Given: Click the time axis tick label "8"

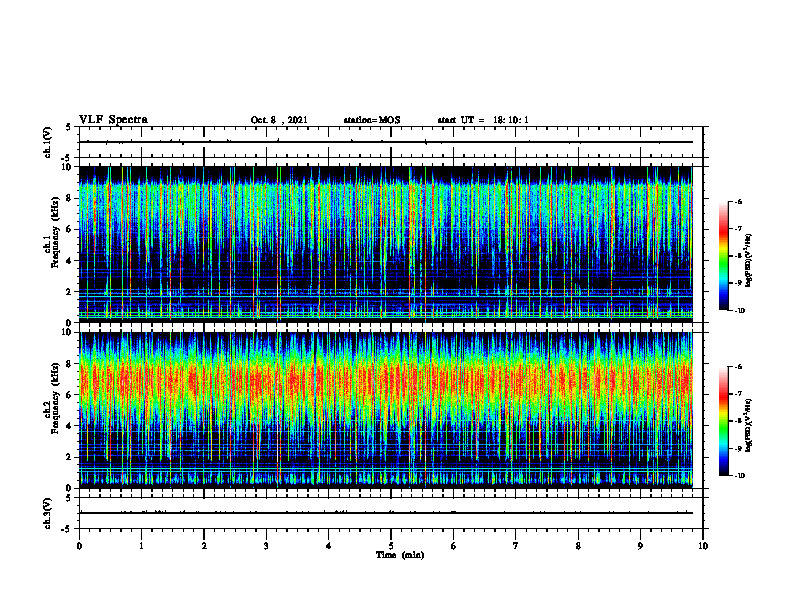Looking at the screenshot, I should pos(578,546).
